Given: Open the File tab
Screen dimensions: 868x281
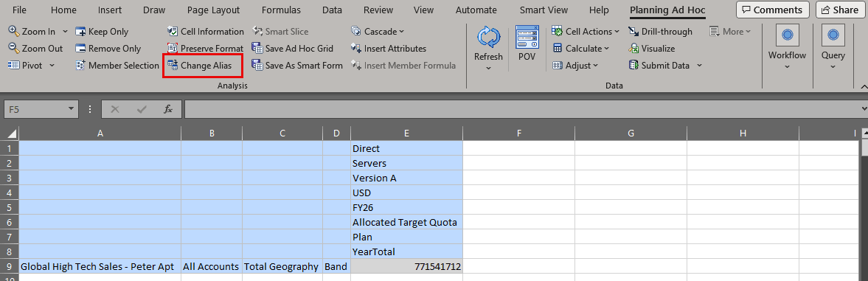Looking at the screenshot, I should click(19, 10).
